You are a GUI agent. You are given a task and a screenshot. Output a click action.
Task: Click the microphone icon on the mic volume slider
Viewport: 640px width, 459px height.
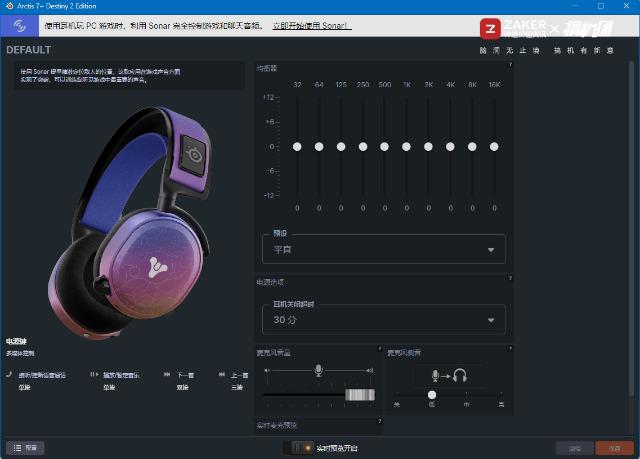point(319,370)
